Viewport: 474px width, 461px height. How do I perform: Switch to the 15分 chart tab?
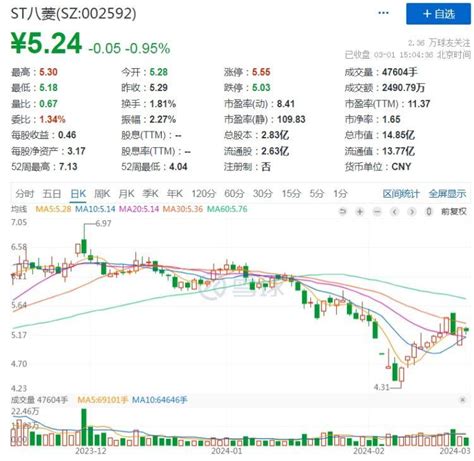(x=291, y=194)
